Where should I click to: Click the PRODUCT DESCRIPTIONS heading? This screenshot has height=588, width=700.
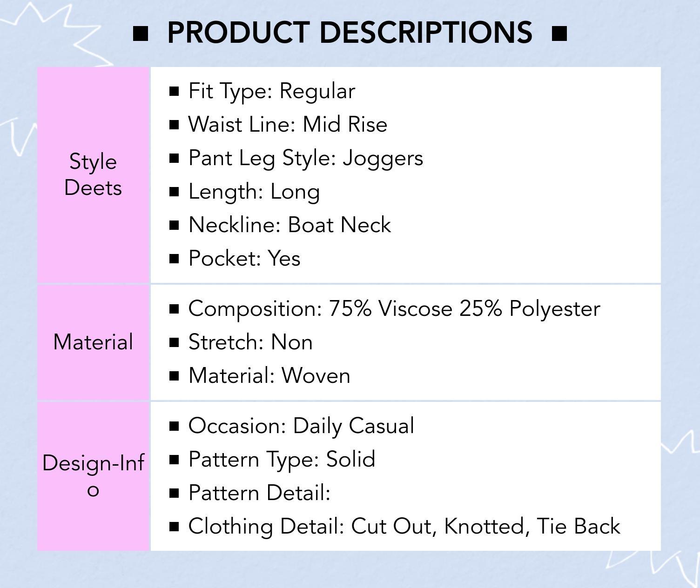click(350, 33)
